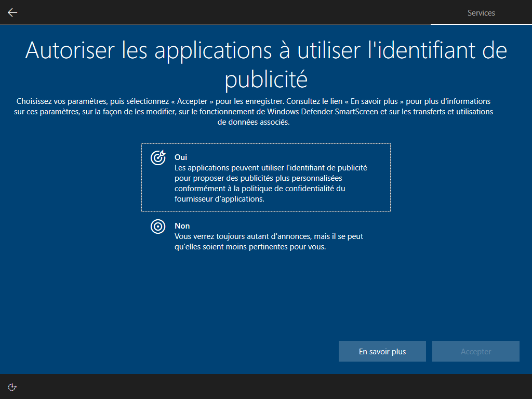The width and height of the screenshot is (532, 399).
Task: Click the "Choisissez vos paramètres" instruction paragraph
Action: pos(255,112)
